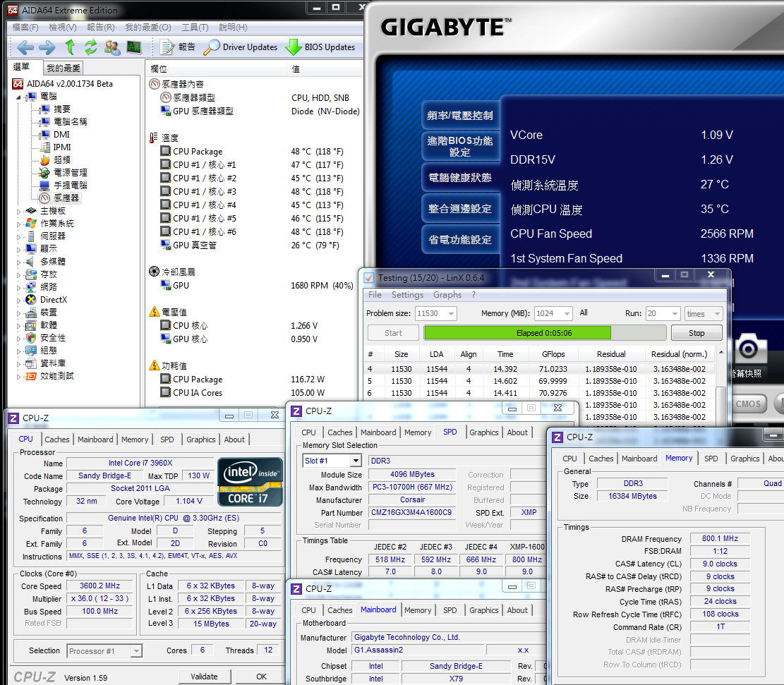Open LinX help question mark menu
The height and width of the screenshot is (685, 784).
coord(474,295)
